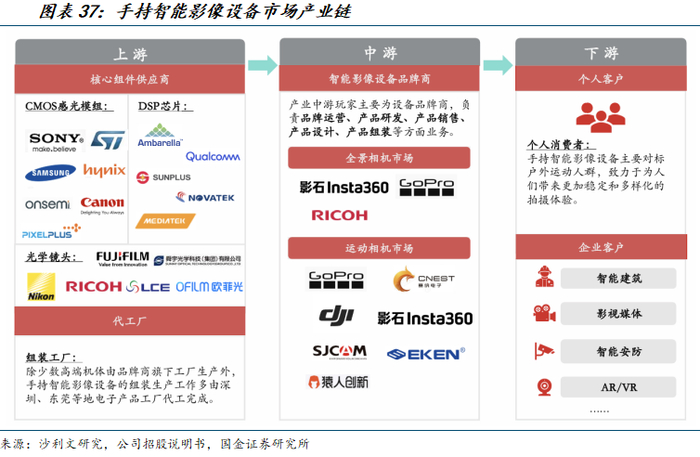Viewport: 700px width, 457px height.
Task: Click the blue EKEN logo
Action: pyautogui.click(x=426, y=354)
